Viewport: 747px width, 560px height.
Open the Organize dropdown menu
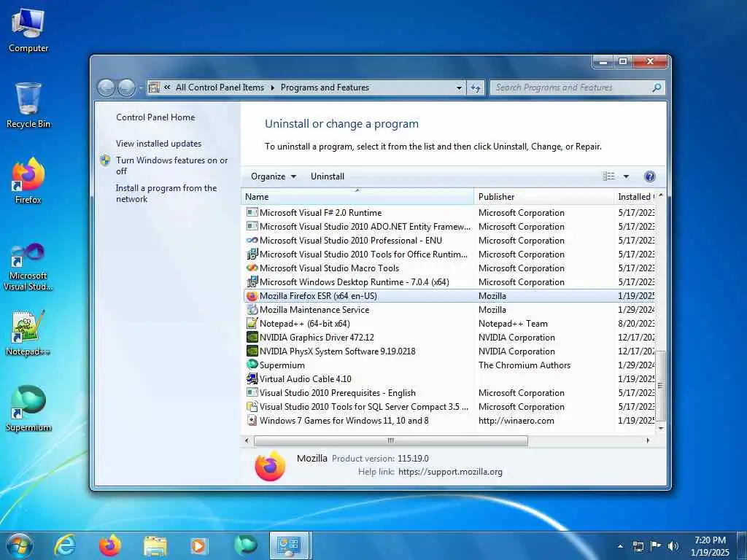pos(274,176)
